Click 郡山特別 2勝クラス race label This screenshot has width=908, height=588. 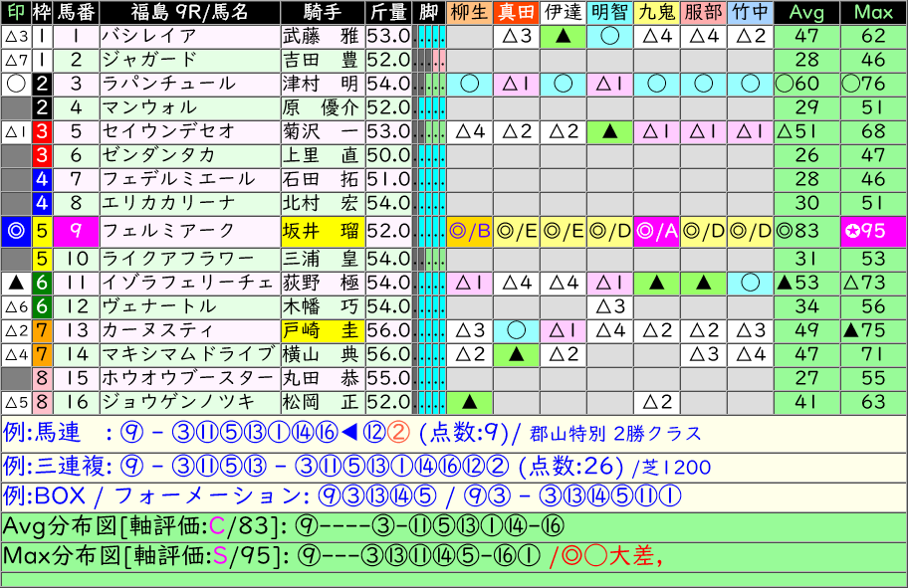[615, 434]
